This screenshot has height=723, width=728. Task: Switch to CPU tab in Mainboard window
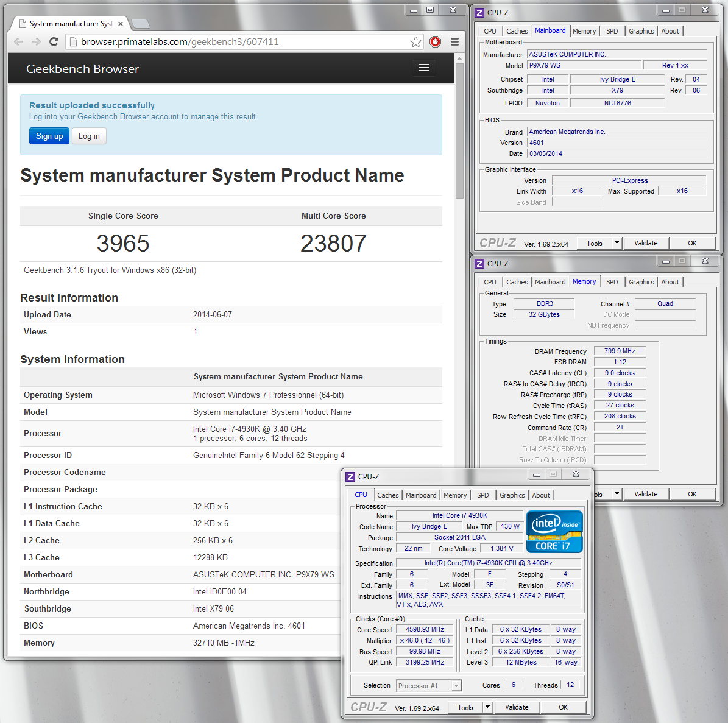[490, 31]
